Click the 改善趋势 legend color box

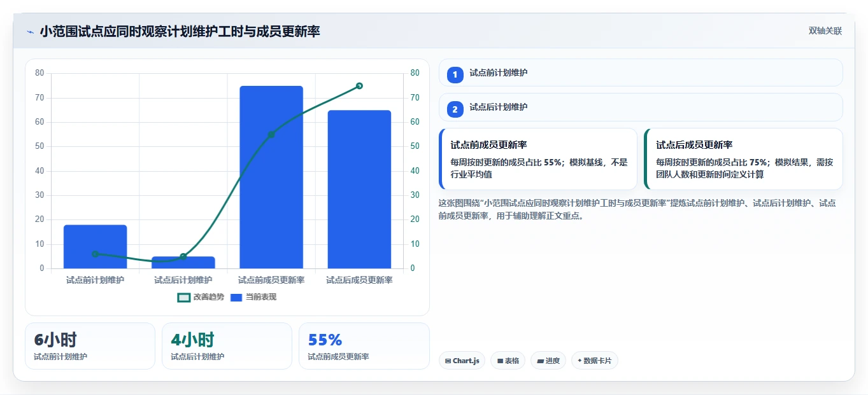[183, 297]
